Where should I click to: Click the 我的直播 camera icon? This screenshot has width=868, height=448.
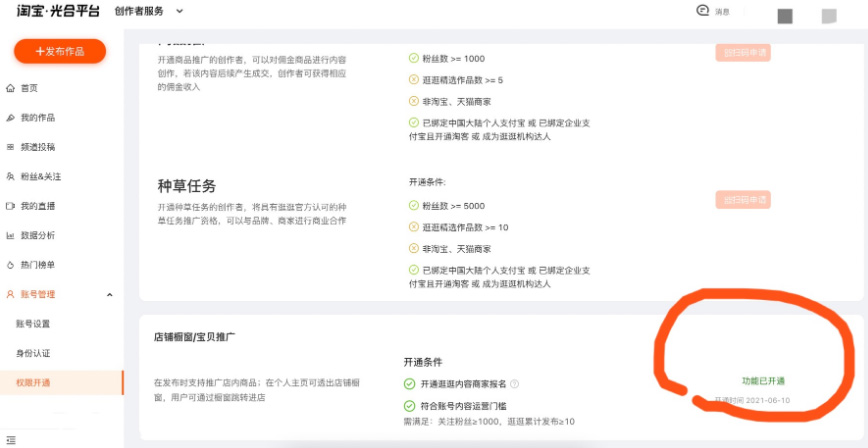pos(10,206)
